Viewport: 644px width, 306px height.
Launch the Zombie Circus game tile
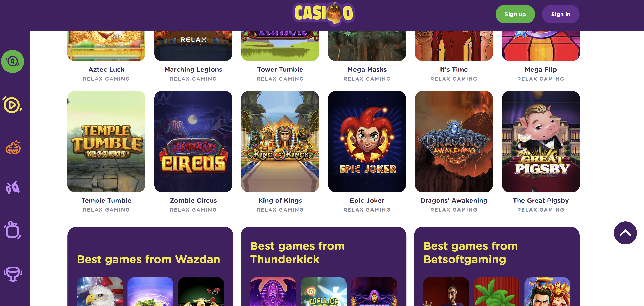tap(193, 141)
